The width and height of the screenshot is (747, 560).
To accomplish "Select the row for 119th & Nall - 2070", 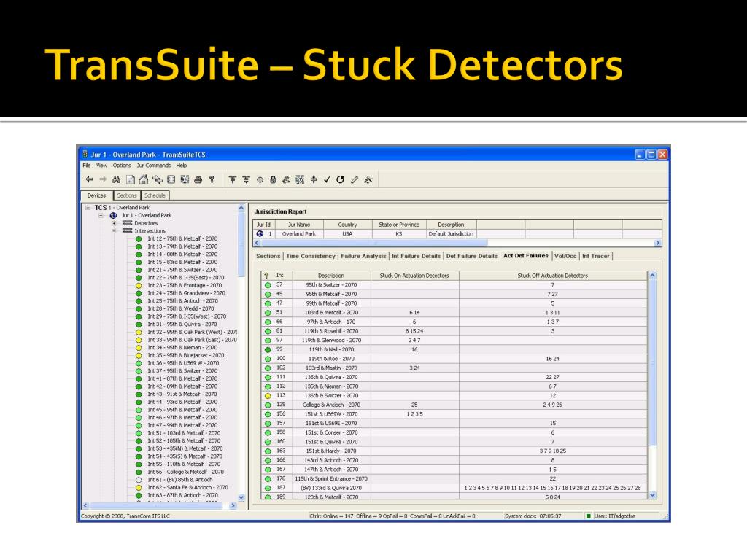I will tap(454, 349).
